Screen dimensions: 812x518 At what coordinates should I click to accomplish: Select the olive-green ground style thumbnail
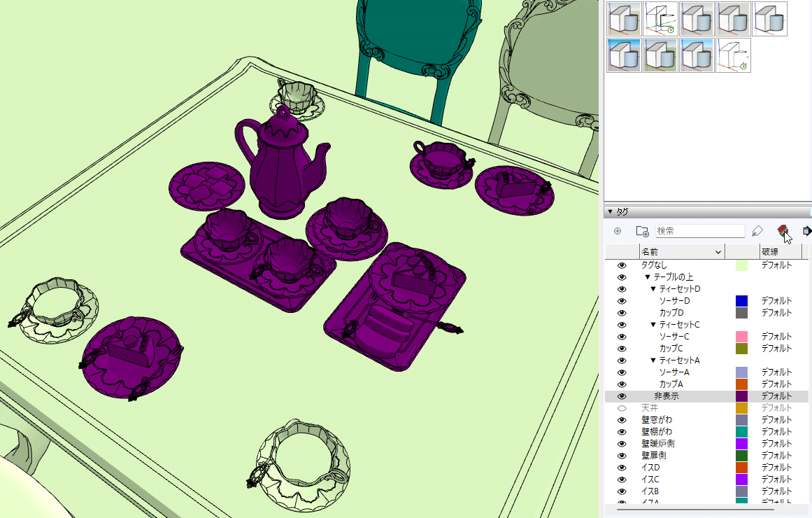coord(660,55)
